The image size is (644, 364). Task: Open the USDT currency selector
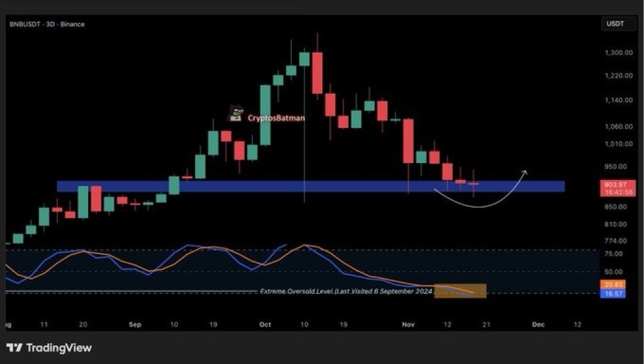click(614, 24)
